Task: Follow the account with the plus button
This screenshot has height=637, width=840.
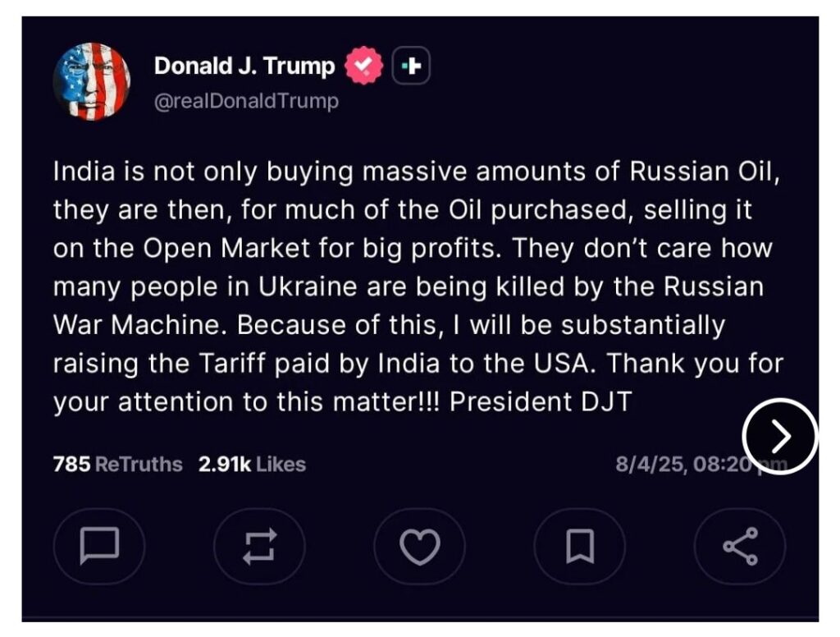Action: (411, 66)
